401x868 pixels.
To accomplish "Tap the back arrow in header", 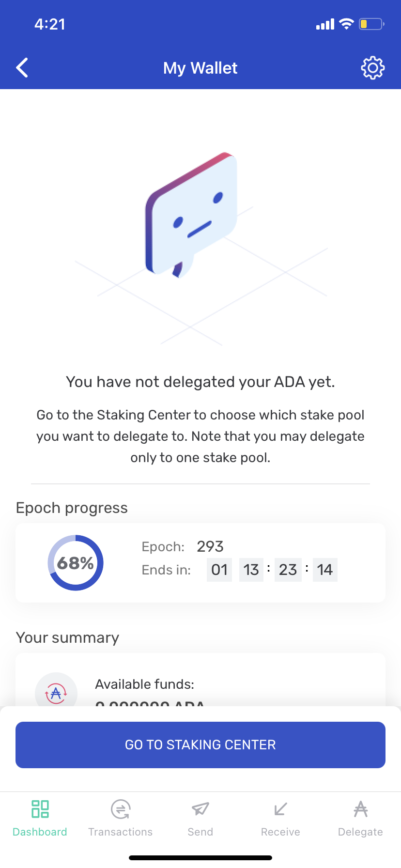I will 22,68.
